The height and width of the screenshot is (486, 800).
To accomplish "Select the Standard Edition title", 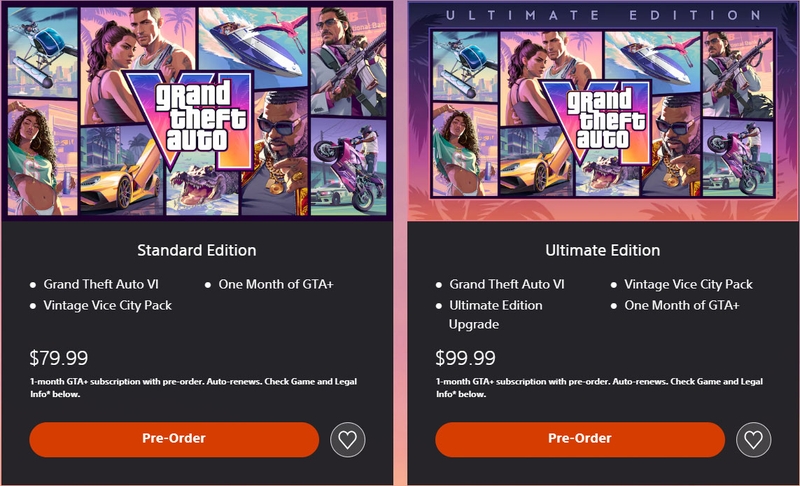I will (x=196, y=250).
